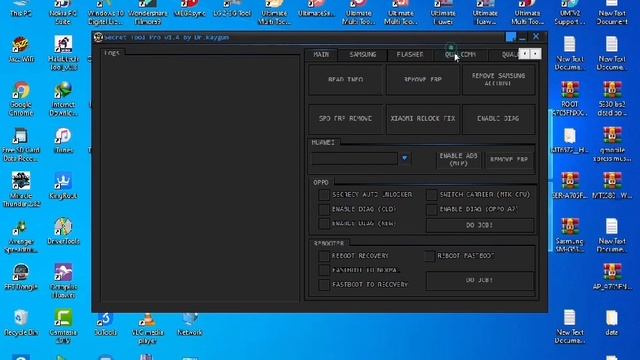Screen dimensions: 640x360
Task: Click the Huawei combo box text field
Action: pyautogui.click(x=354, y=158)
